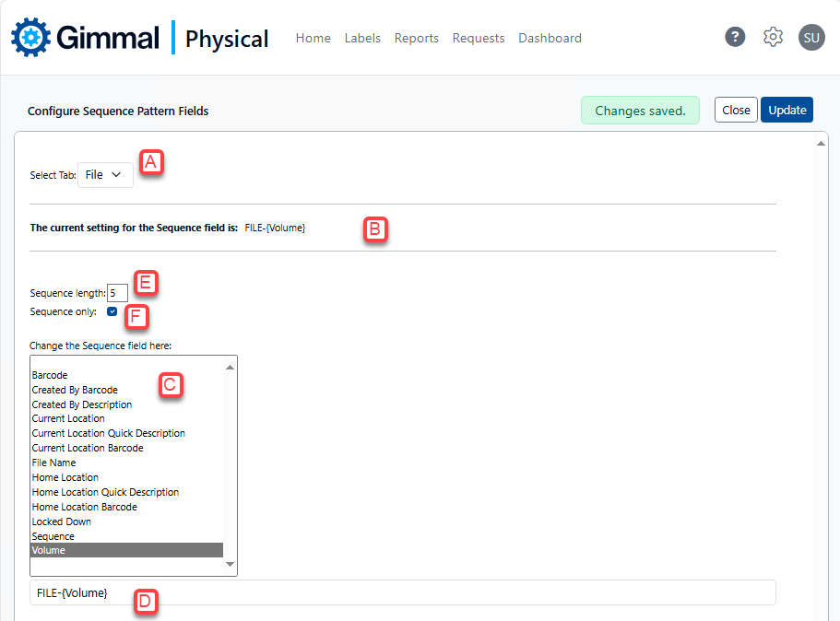
Task: Click the Gimmal gear logo
Action: click(30, 38)
